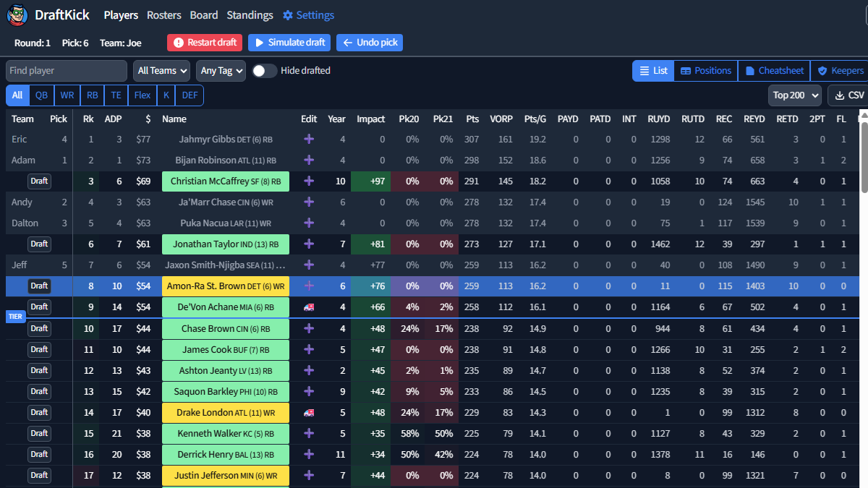Click the Undo pick button

[x=370, y=43]
